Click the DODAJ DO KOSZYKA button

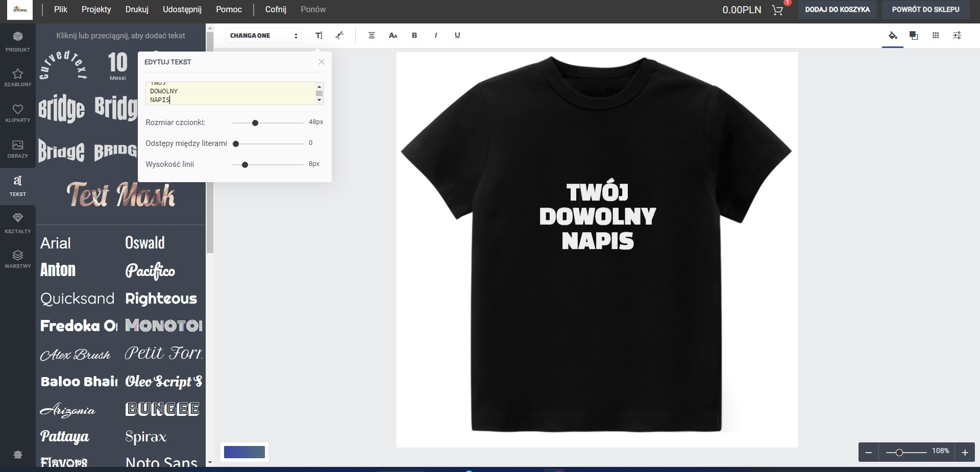click(837, 9)
